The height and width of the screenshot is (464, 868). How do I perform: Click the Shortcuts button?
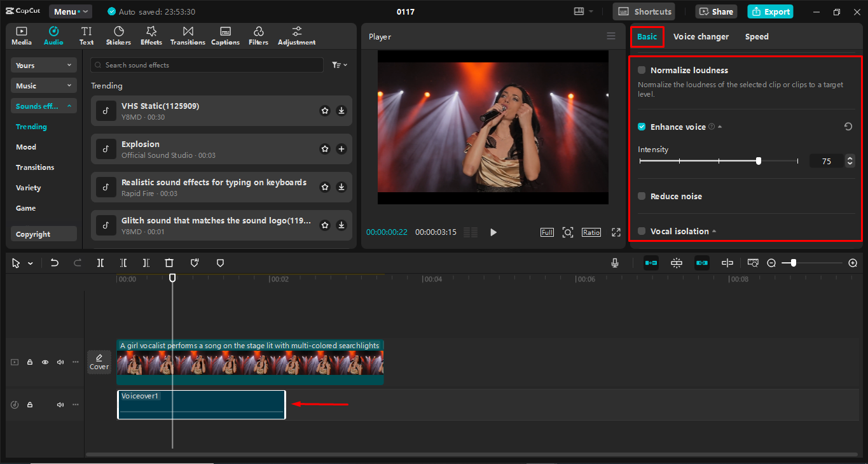tap(644, 11)
